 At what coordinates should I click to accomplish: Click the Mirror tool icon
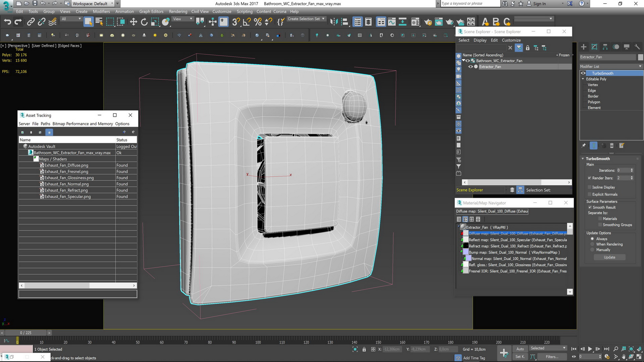[x=334, y=22]
